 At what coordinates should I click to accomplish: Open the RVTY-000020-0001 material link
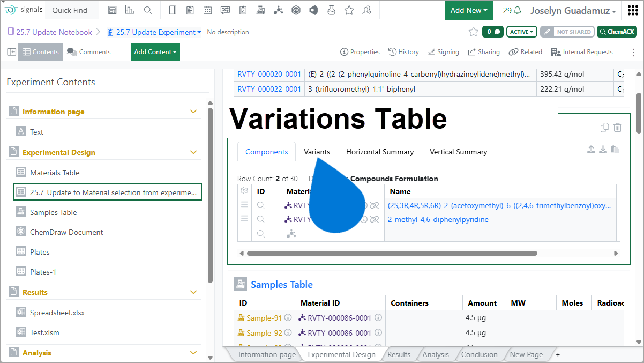pyautogui.click(x=269, y=75)
